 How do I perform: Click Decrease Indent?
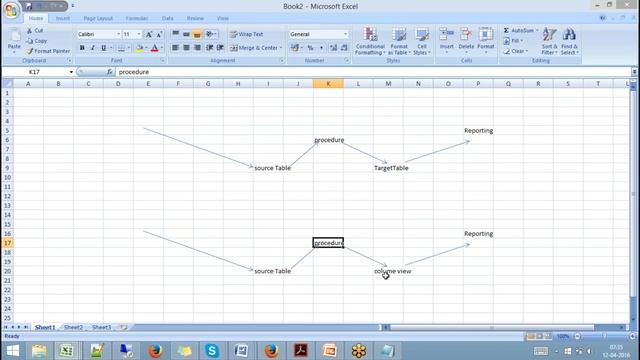point(210,48)
